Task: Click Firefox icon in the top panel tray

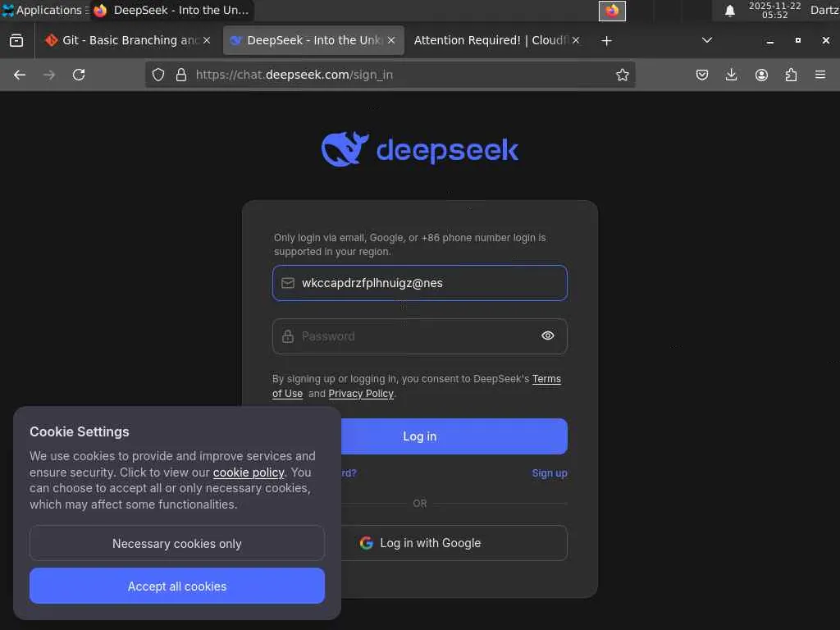Action: click(x=612, y=11)
